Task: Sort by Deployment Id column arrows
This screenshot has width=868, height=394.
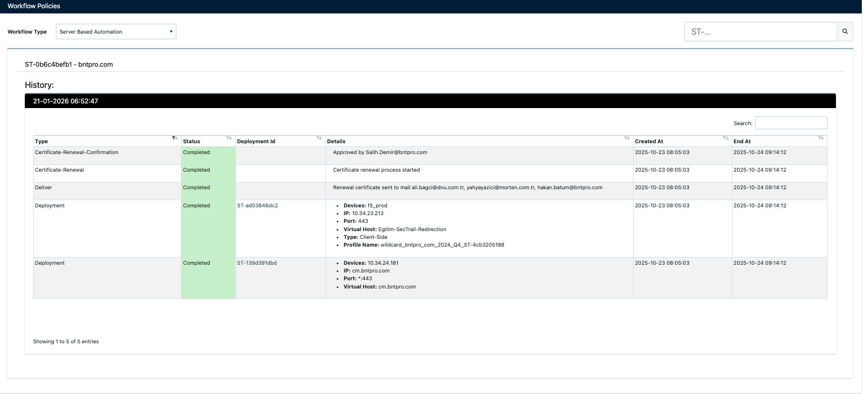Action: coord(319,138)
